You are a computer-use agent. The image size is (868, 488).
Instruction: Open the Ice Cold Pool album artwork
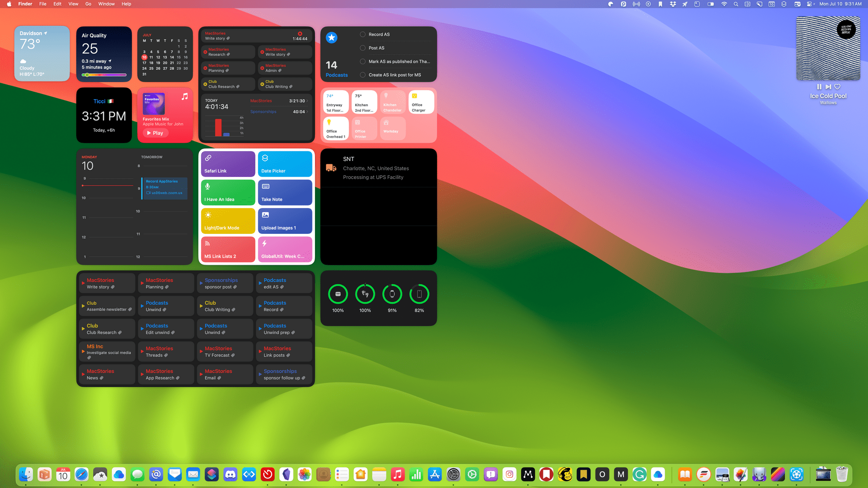(828, 48)
